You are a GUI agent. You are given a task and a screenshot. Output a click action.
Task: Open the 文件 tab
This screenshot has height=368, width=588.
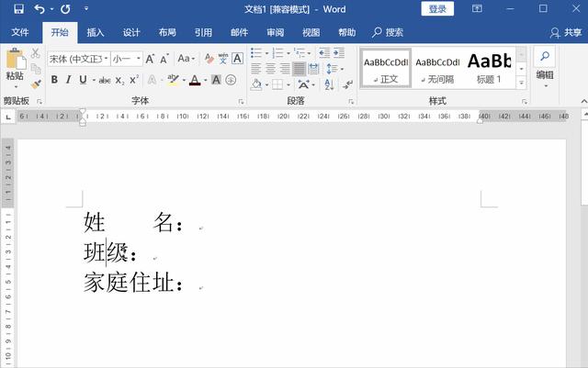coord(20,32)
